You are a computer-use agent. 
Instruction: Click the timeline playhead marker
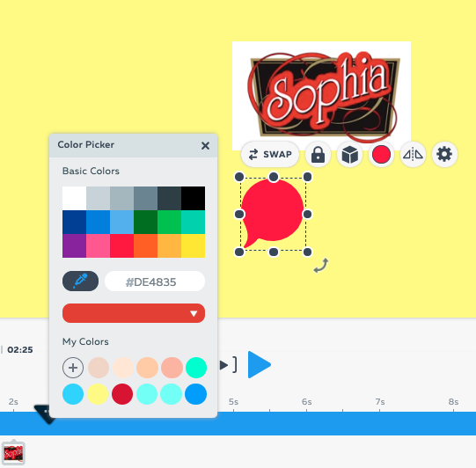click(44, 414)
